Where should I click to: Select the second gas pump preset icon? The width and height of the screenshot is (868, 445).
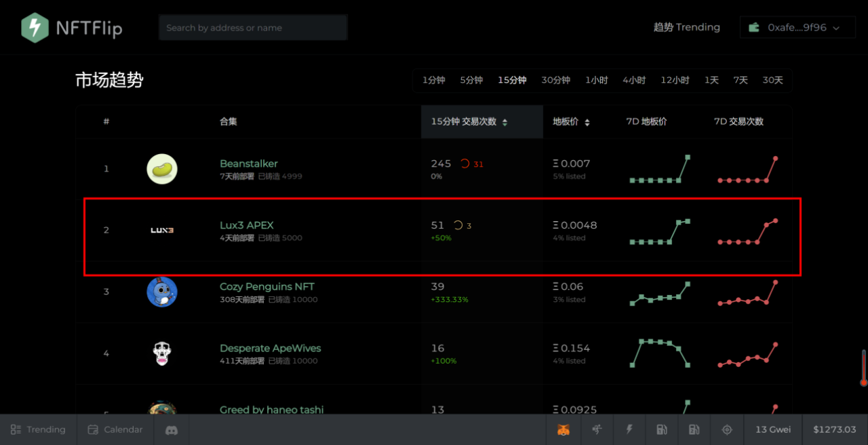(x=694, y=429)
